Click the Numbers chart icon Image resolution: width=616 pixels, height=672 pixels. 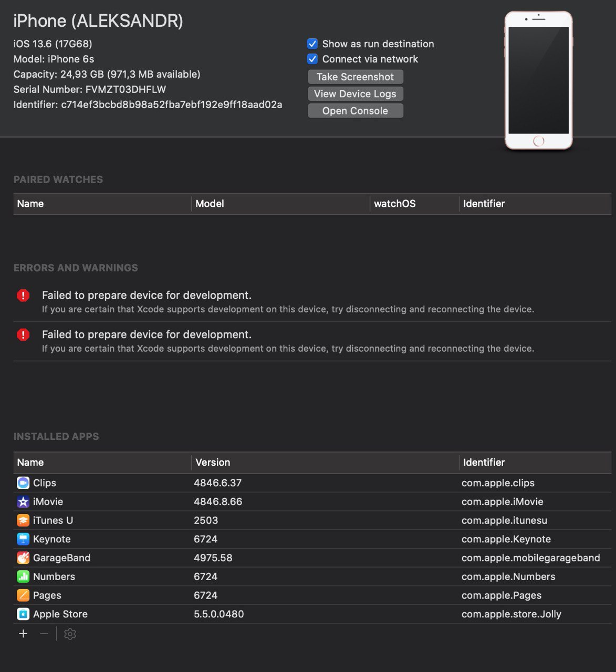tap(23, 576)
